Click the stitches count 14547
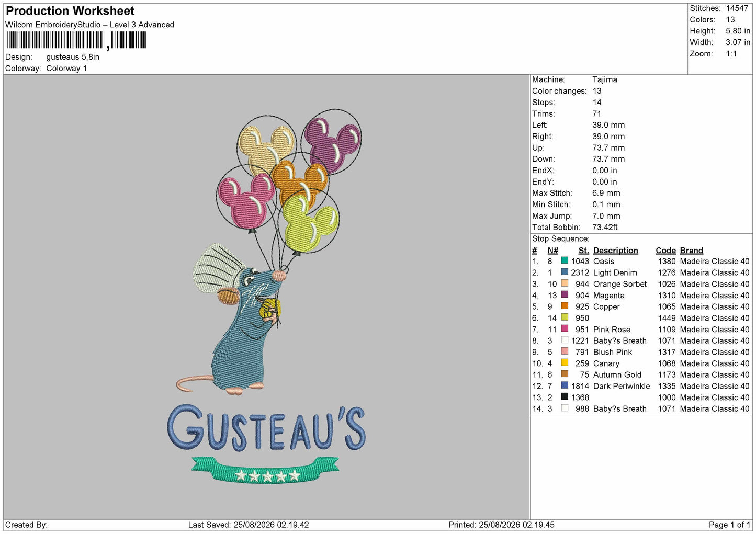Screen dimensions: 756x534 click(737, 8)
